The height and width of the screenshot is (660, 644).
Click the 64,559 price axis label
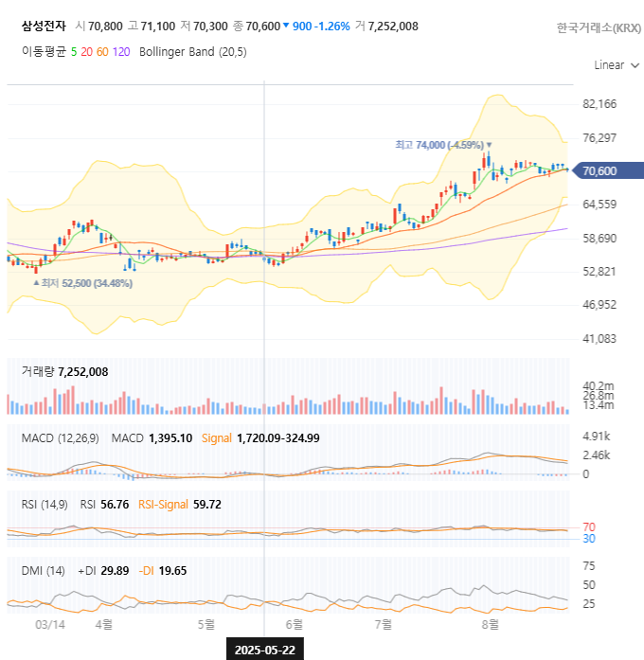(599, 205)
